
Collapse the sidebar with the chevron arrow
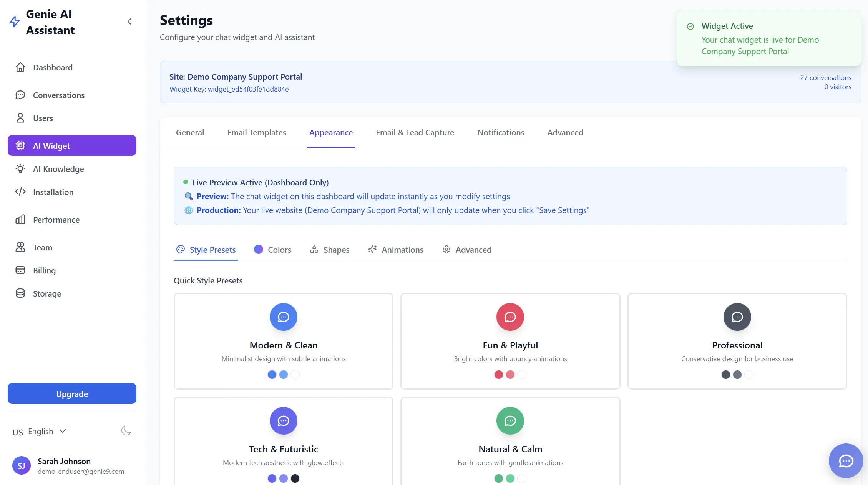(x=129, y=22)
